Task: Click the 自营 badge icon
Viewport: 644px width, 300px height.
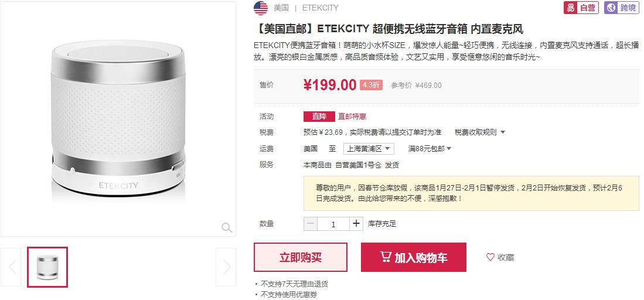Action: coord(581,8)
